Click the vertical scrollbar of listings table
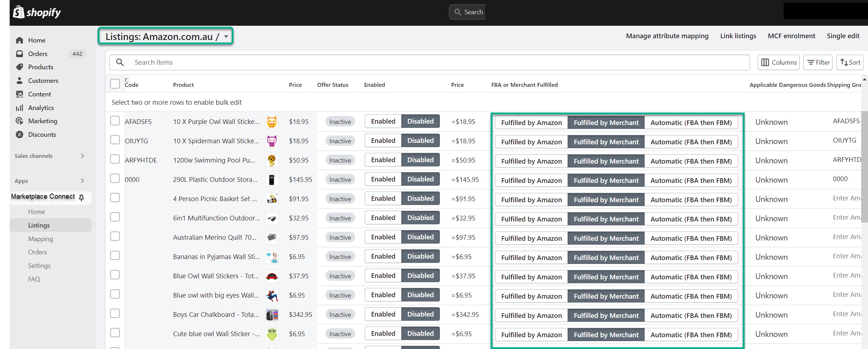This screenshot has height=349, width=868. click(865, 167)
